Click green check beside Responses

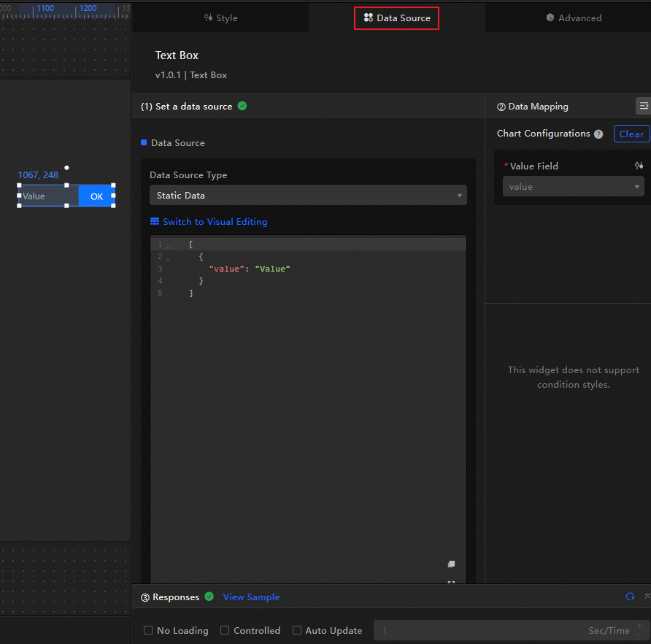[x=209, y=597]
